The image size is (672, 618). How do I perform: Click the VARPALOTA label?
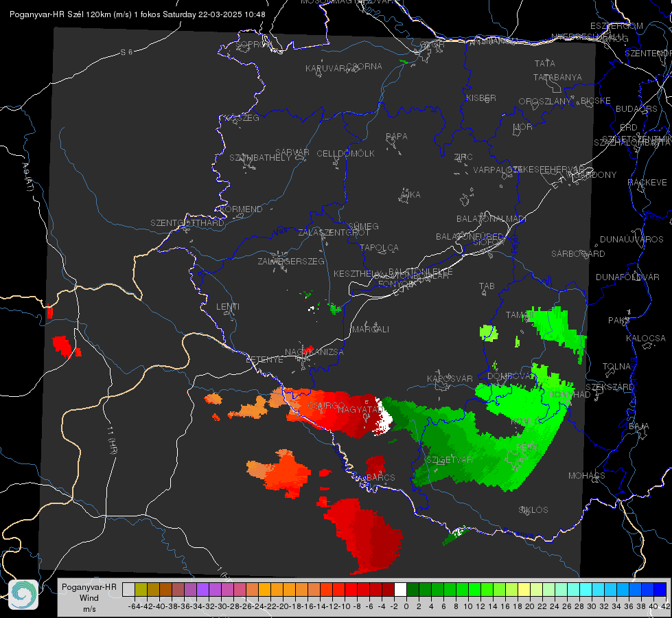(497, 170)
